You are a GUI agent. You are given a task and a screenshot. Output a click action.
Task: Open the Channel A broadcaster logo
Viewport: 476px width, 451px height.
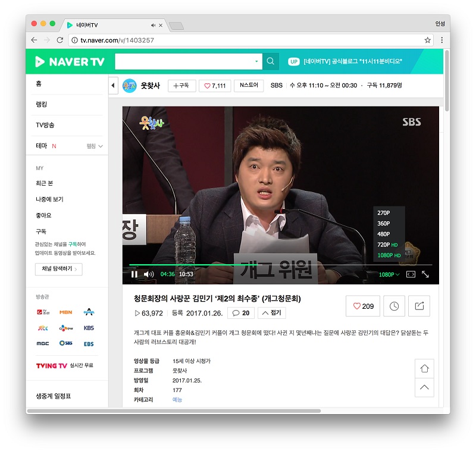point(89,312)
